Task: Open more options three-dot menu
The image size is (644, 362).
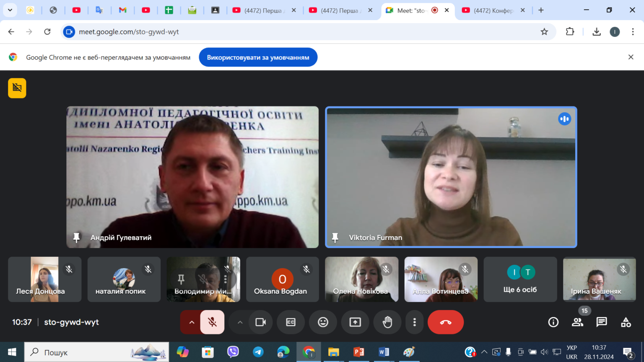Action: click(x=414, y=322)
